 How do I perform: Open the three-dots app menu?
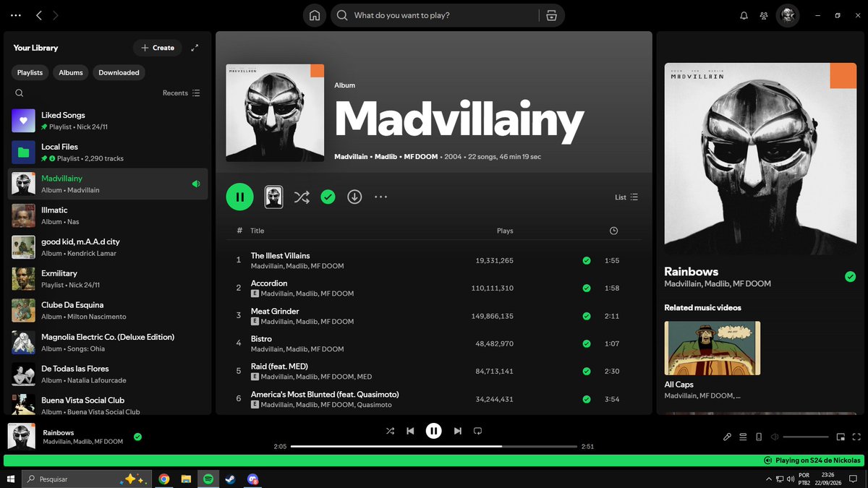pos(16,15)
